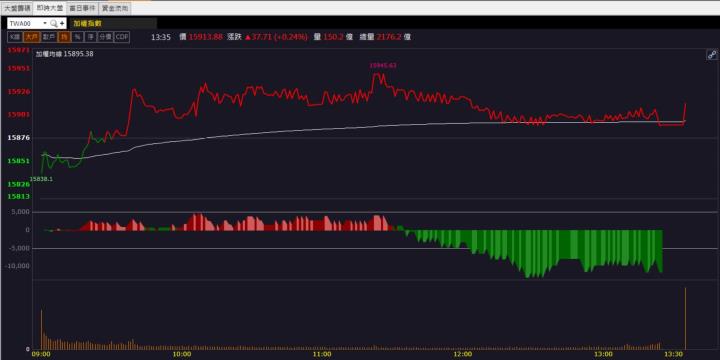This screenshot has height=360, width=720.
Task: Click the 15945.63 high price marker
Action: click(x=383, y=65)
